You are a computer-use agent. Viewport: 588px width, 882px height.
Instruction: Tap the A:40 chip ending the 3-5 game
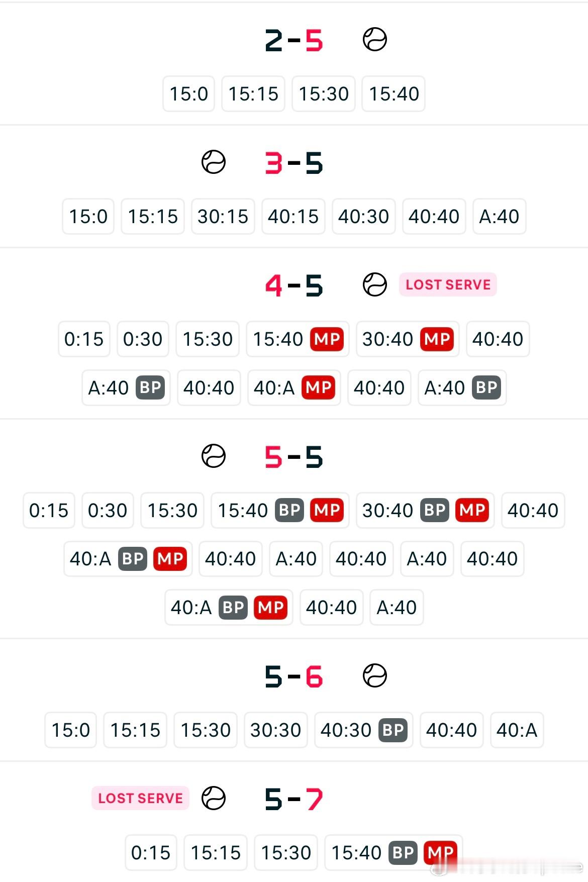pyautogui.click(x=499, y=217)
